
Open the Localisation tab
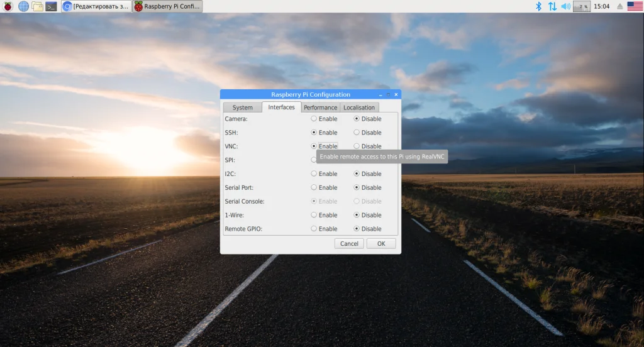(x=359, y=107)
